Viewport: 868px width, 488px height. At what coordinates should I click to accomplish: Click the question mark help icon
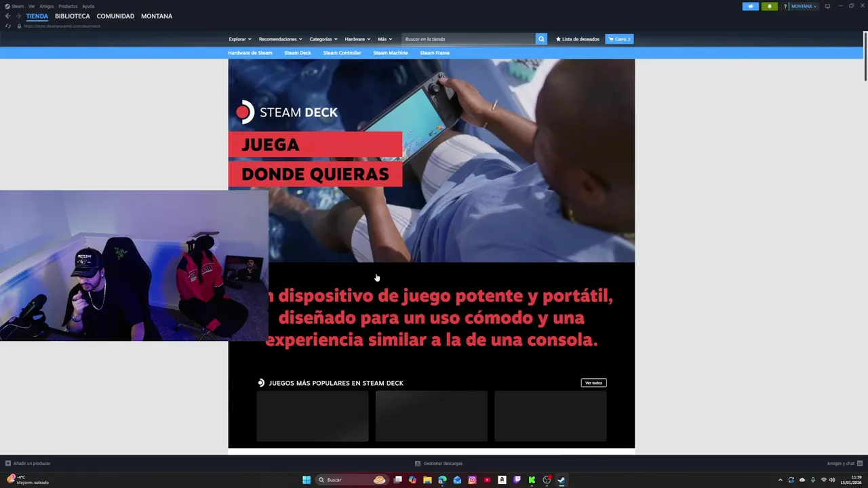[x=785, y=6]
